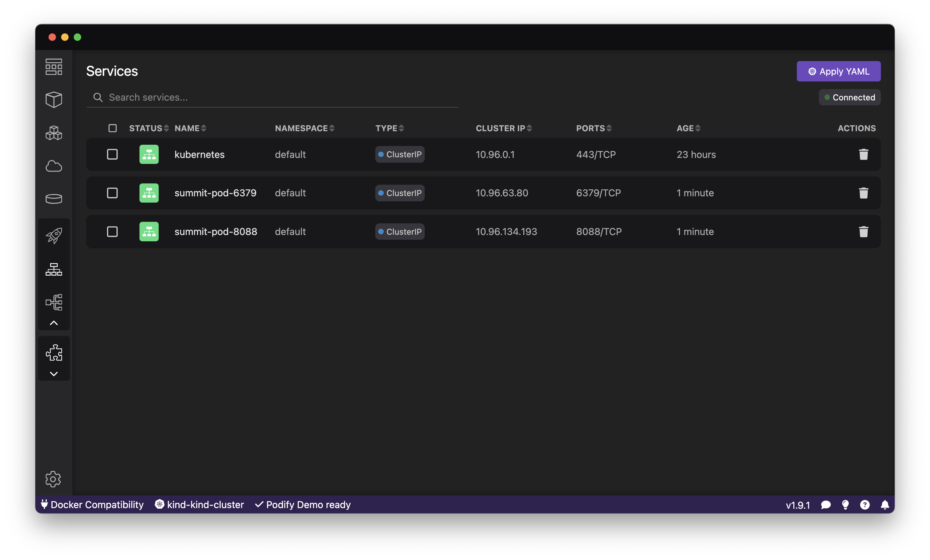Collapse the Kubernetes sidebar section chevron up
Viewport: 930px width, 560px height.
click(x=54, y=323)
